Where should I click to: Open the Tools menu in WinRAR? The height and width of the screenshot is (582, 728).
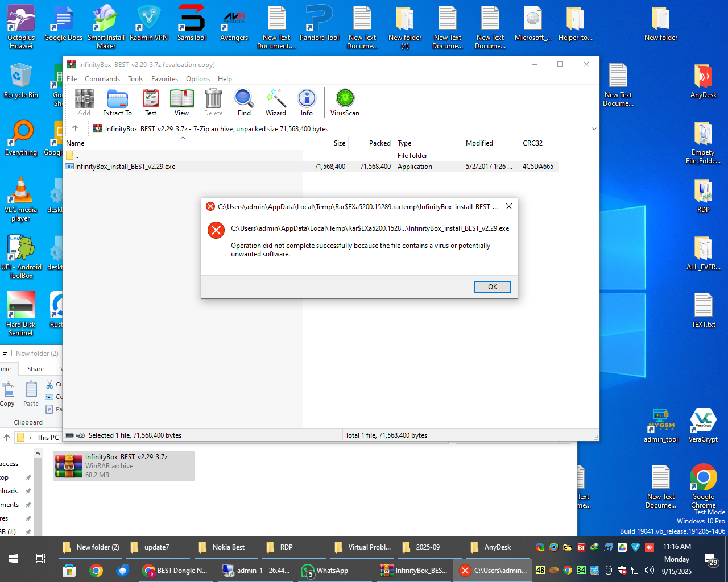pyautogui.click(x=135, y=79)
